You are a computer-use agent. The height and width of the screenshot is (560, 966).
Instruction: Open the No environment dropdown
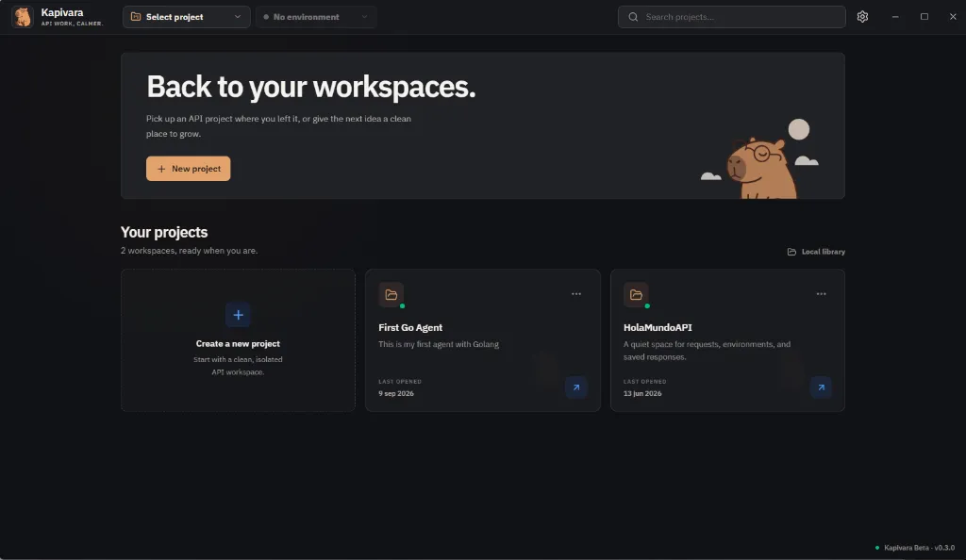tap(315, 17)
